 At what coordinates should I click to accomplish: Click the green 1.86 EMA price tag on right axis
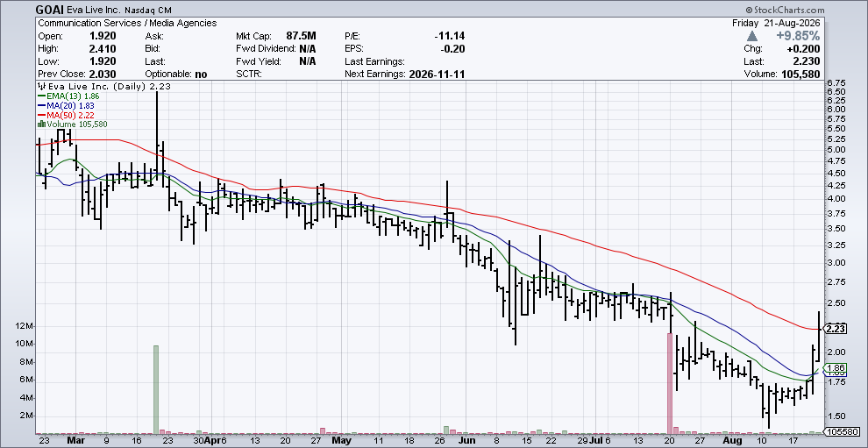(836, 367)
